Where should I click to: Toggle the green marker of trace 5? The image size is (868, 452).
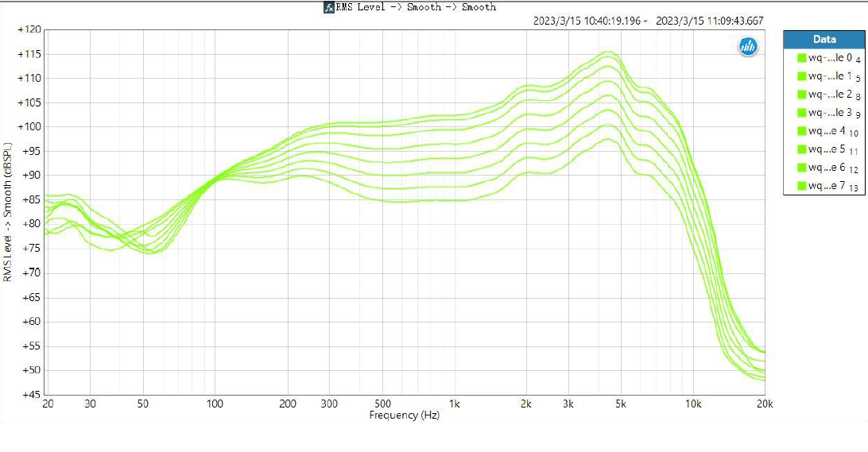801,149
